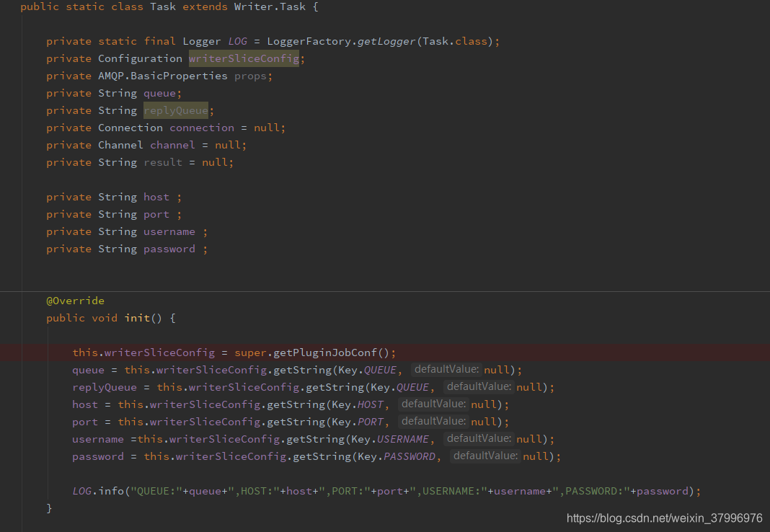Click the init method name
Image resolution: width=770 pixels, height=532 pixels.
click(137, 318)
